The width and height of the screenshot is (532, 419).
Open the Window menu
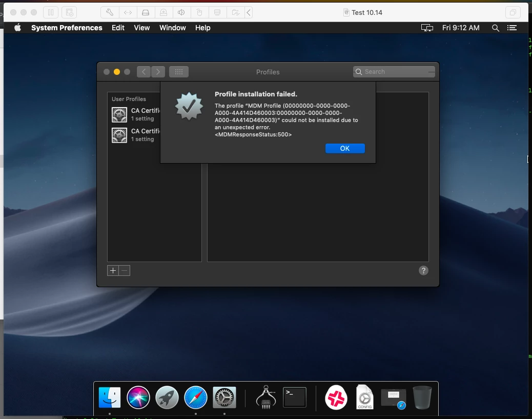[173, 28]
